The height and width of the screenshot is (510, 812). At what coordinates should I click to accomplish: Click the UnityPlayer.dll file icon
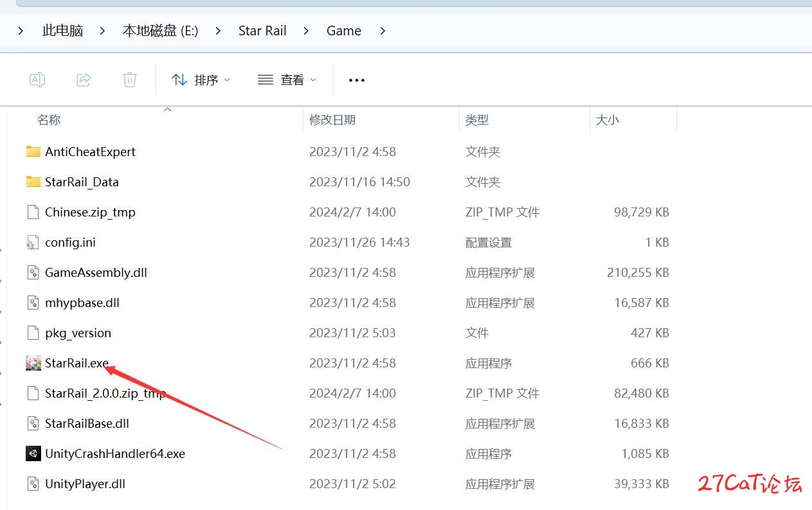point(33,484)
